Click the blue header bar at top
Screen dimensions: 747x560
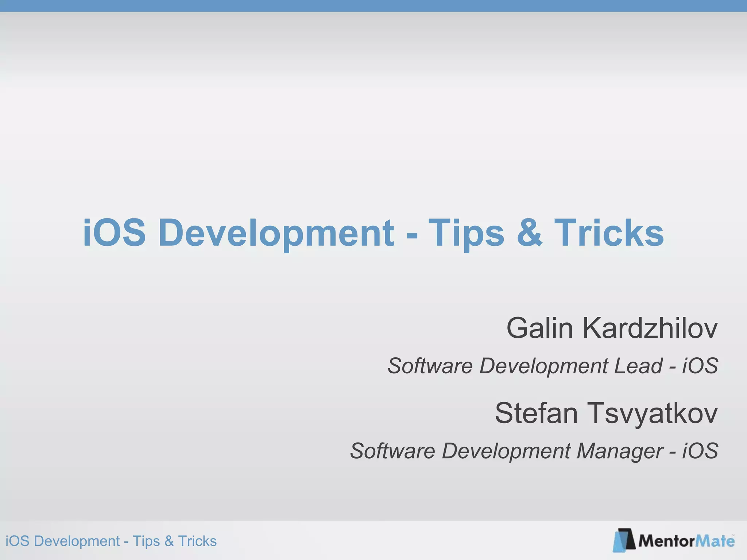[373, 5]
